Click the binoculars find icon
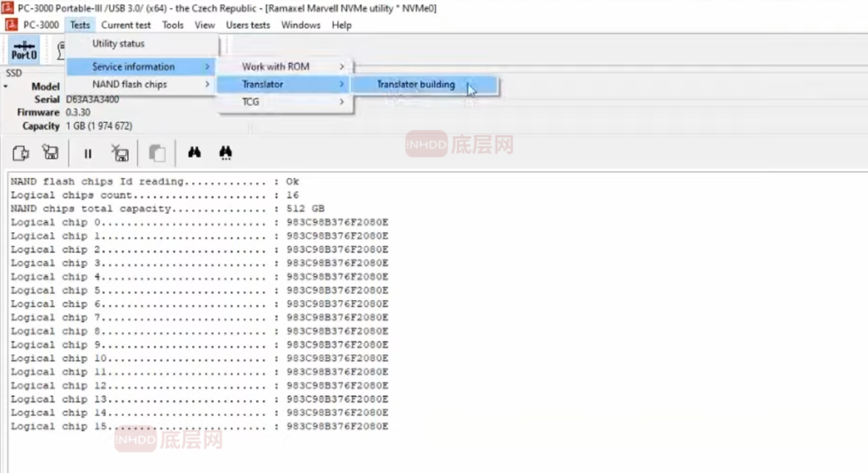Image resolution: width=868 pixels, height=473 pixels. 194,153
